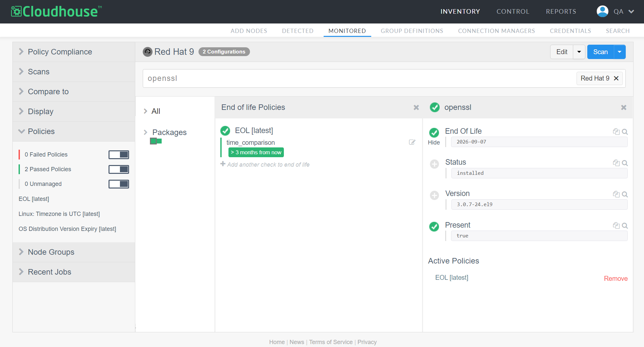This screenshot has width=644, height=347.
Task: Search by Version value
Action: click(x=625, y=194)
